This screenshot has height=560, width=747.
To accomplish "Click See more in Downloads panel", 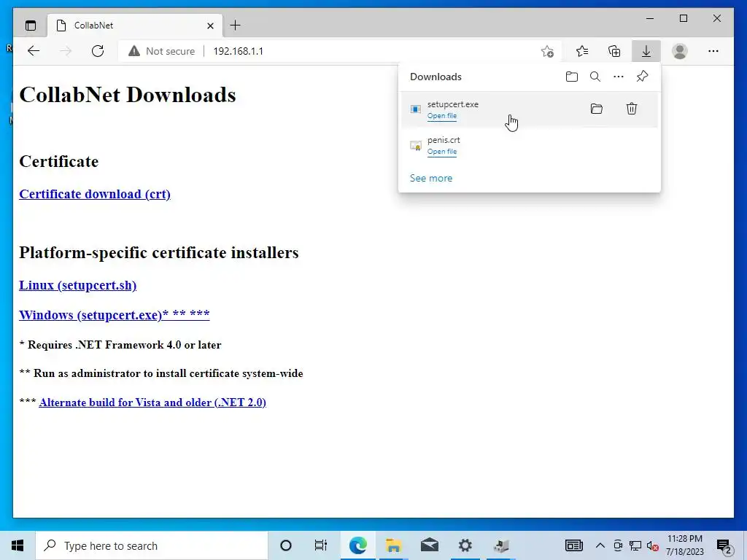I will point(431,178).
